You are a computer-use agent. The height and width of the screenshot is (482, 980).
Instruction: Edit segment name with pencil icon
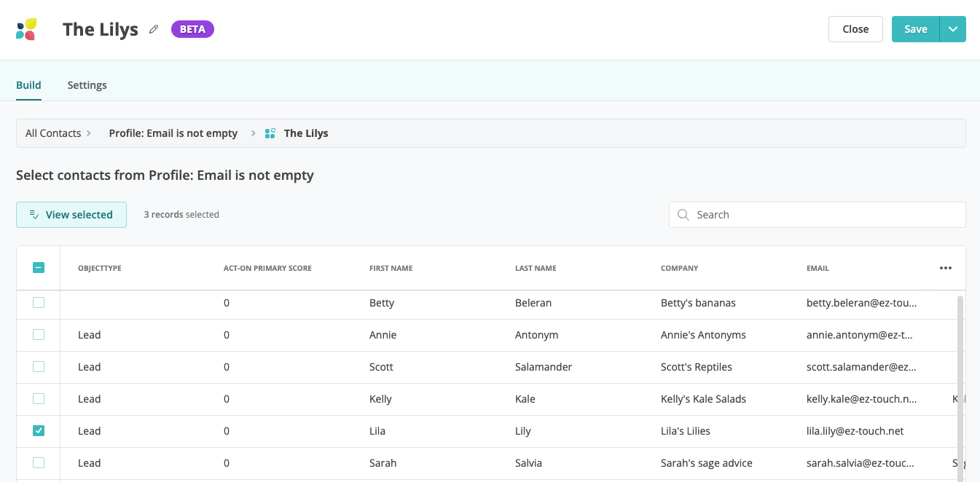coord(154,29)
